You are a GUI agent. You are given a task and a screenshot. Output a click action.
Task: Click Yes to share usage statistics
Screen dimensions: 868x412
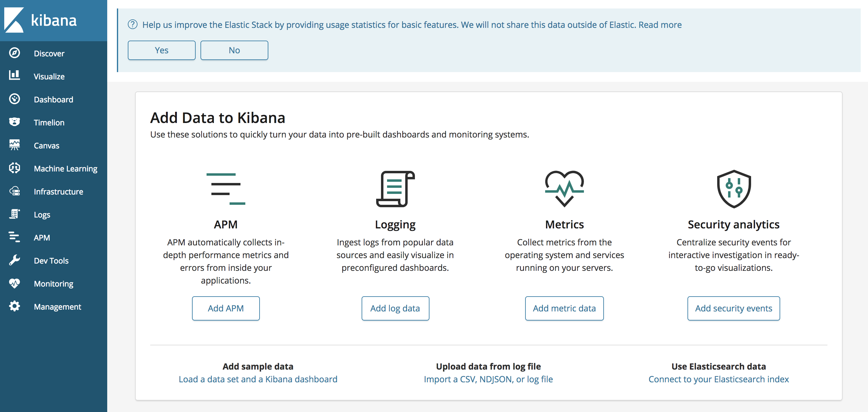162,50
